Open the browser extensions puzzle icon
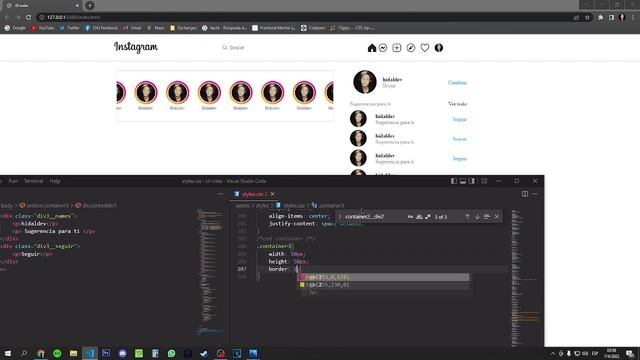This screenshot has width=640, height=360. 600,17
